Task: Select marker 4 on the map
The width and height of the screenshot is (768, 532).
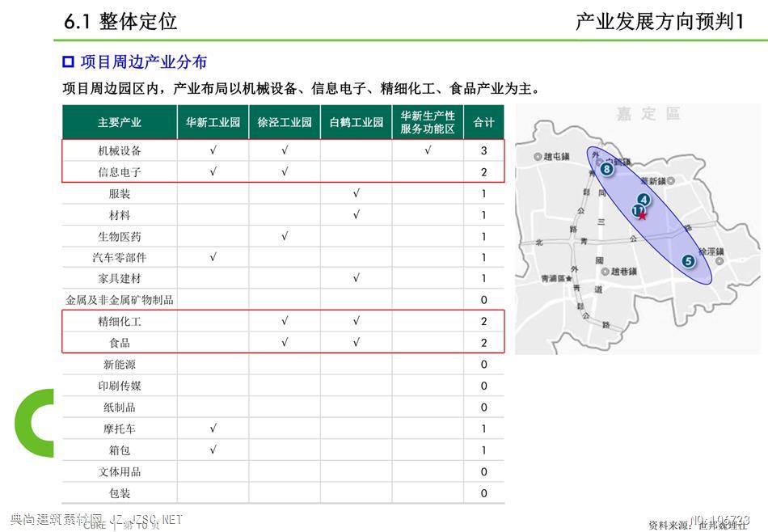Action: tap(644, 200)
